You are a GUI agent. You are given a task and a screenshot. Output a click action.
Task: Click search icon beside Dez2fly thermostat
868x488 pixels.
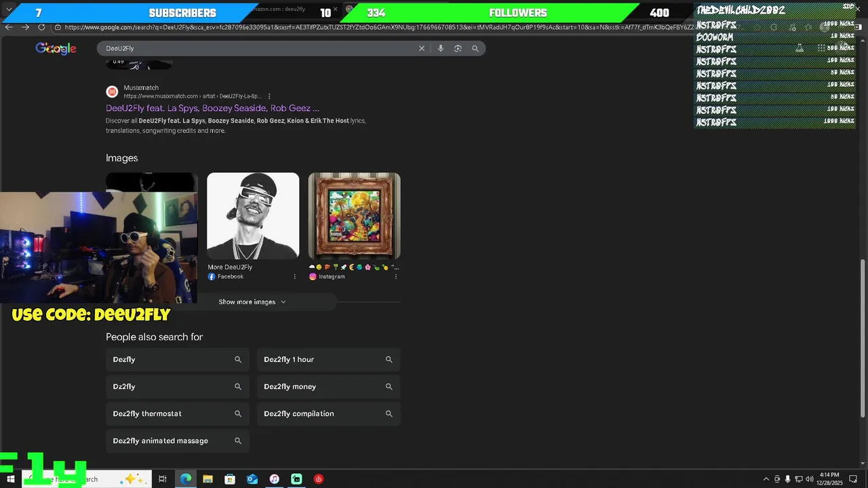tap(238, 413)
